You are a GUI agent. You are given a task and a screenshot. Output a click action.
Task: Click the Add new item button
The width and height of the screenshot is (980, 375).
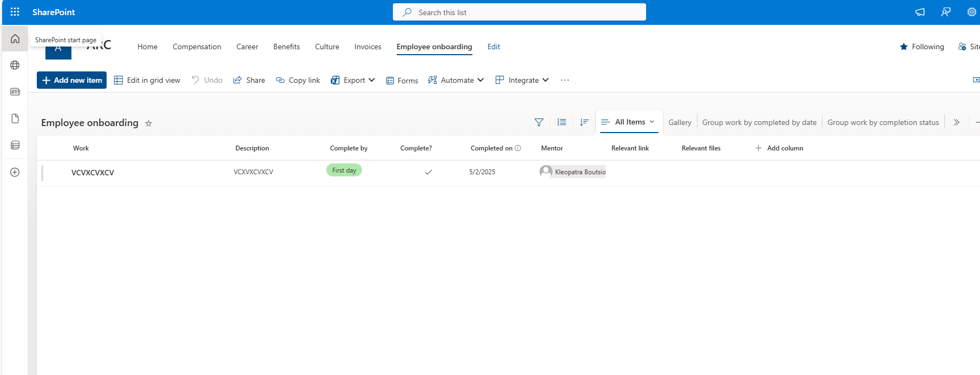point(71,80)
